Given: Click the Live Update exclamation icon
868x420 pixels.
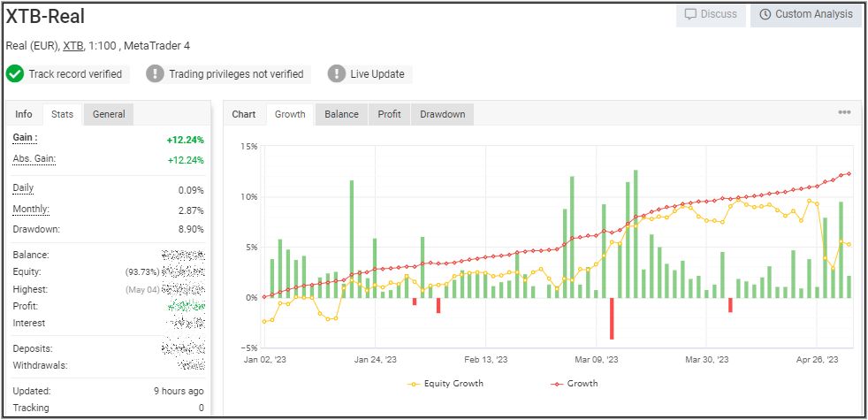Looking at the screenshot, I should tap(337, 74).
